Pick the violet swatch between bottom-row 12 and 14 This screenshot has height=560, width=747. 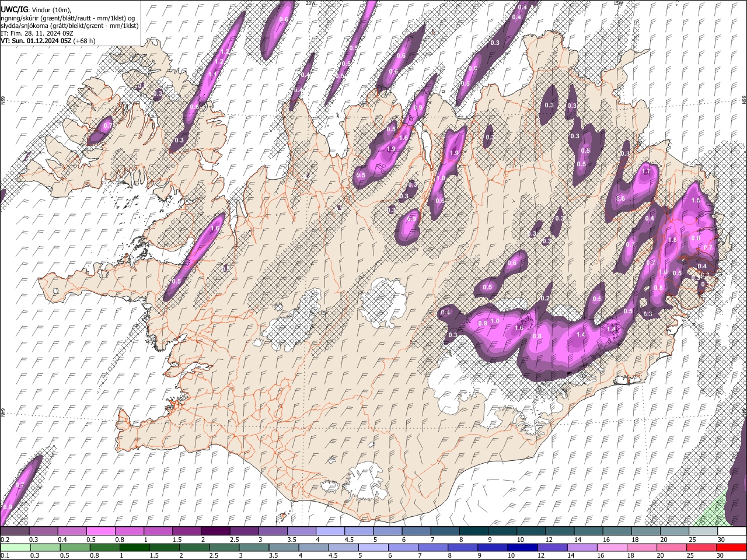pos(551,547)
